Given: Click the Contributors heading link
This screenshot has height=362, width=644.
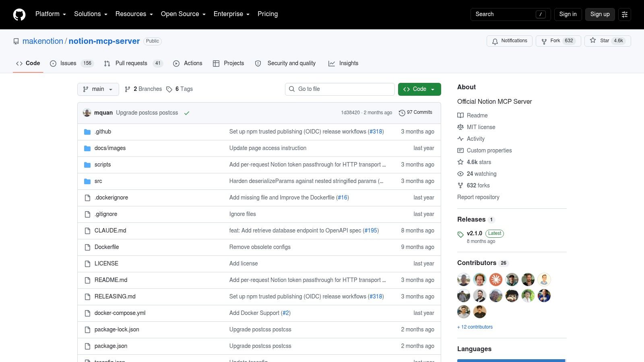Looking at the screenshot, I should [x=477, y=263].
